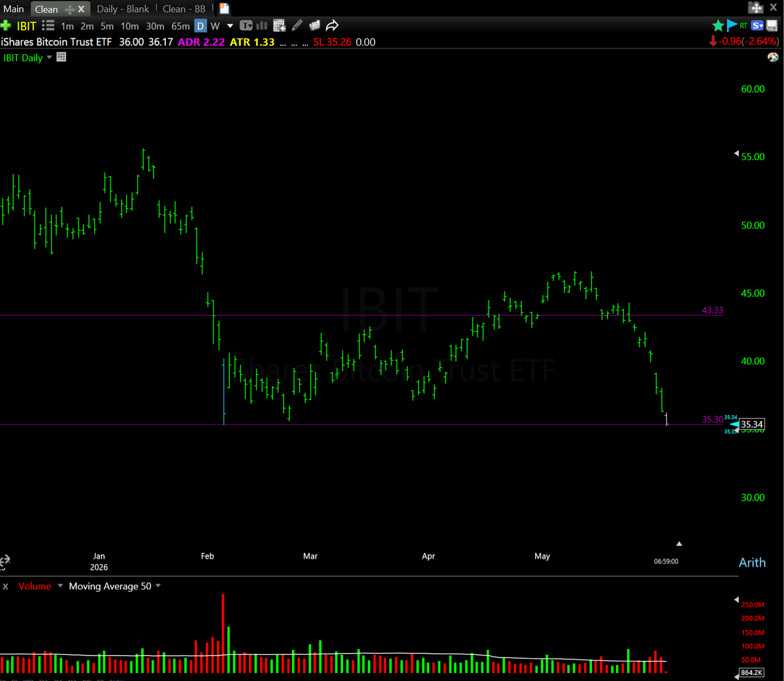
Task: Select the D daily timeframe
Action: pos(200,26)
